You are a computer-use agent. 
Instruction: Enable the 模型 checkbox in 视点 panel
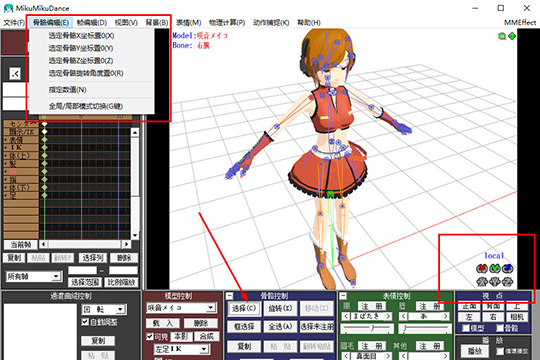click(466, 328)
